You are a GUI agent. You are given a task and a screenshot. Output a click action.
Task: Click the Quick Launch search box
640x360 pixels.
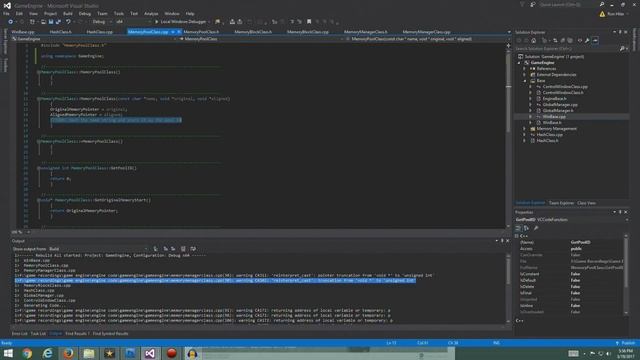pyautogui.click(x=569, y=4)
